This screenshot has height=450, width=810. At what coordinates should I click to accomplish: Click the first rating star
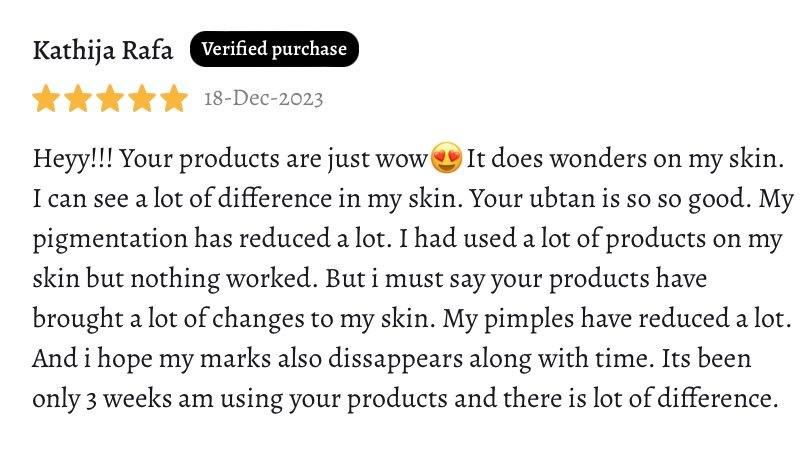[46, 98]
